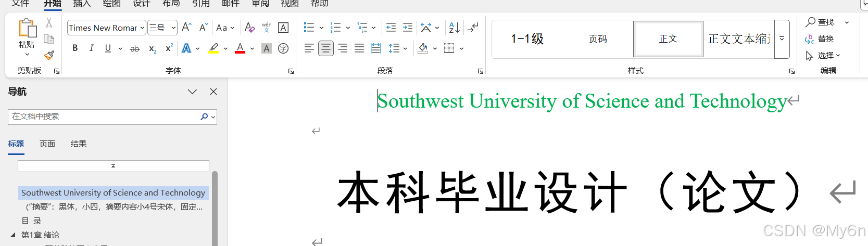
Task: Click the Copy icon
Action: [x=49, y=39]
